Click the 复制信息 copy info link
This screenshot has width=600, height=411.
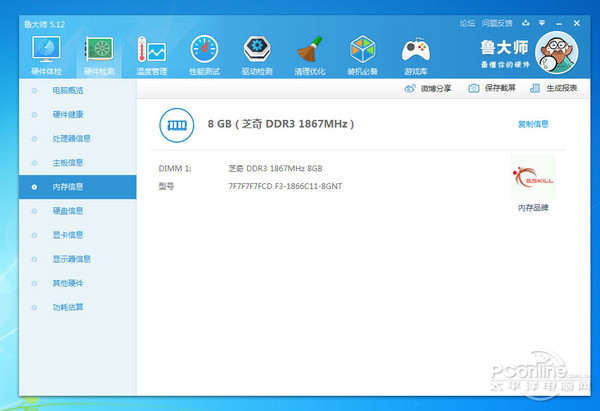(x=532, y=124)
